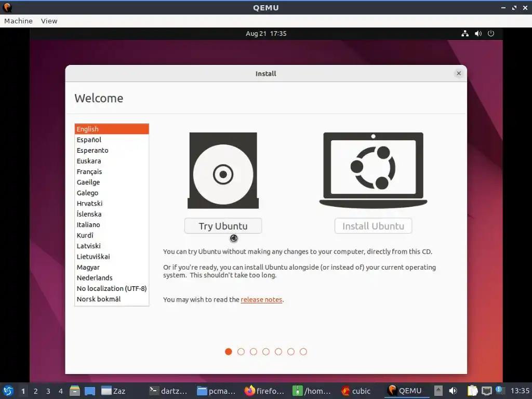Screen dimensions: 532x399
Task: Select Kurdî in the language list
Action: pos(112,235)
